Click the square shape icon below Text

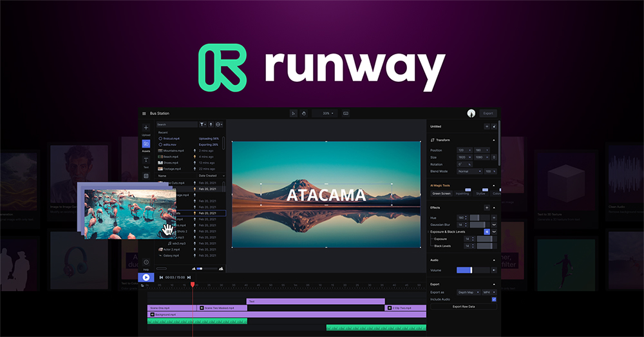[x=146, y=176]
